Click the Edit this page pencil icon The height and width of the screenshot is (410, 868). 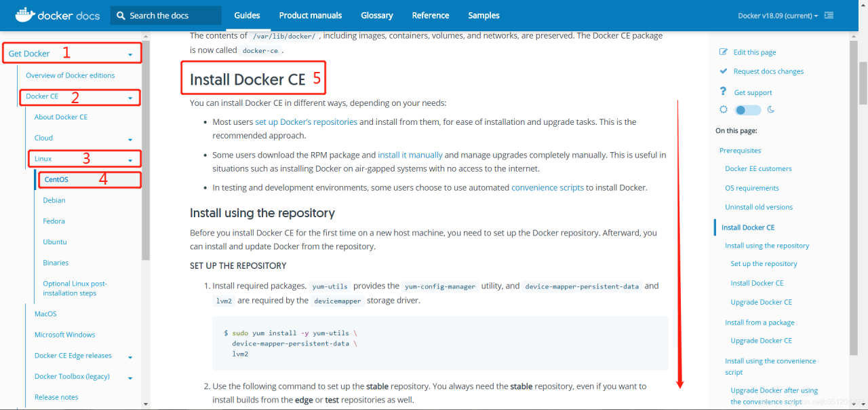point(724,52)
